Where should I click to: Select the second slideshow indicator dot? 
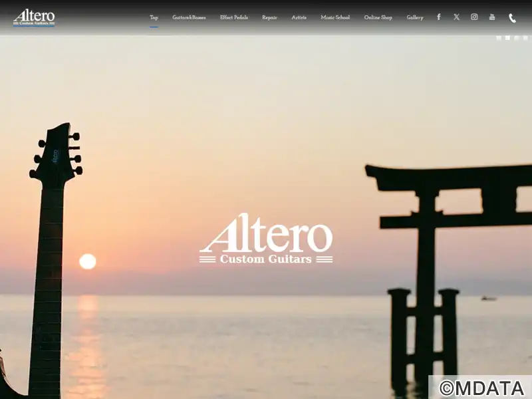click(507, 38)
